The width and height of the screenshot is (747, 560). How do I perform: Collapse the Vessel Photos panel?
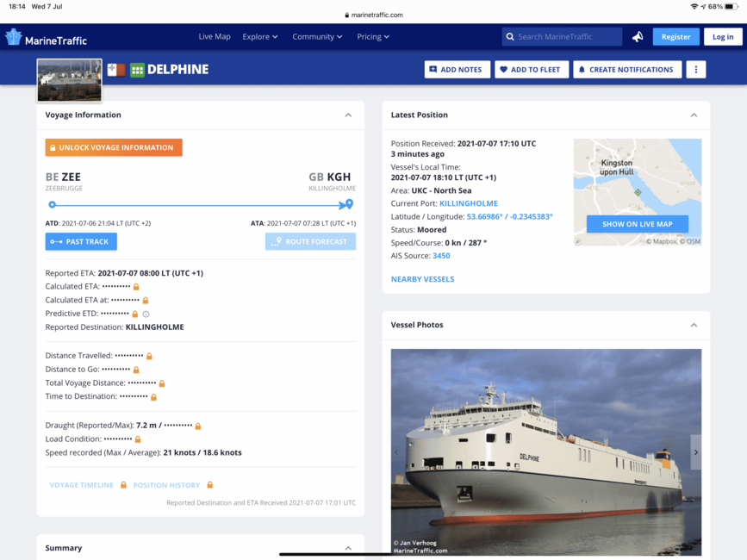tap(694, 326)
